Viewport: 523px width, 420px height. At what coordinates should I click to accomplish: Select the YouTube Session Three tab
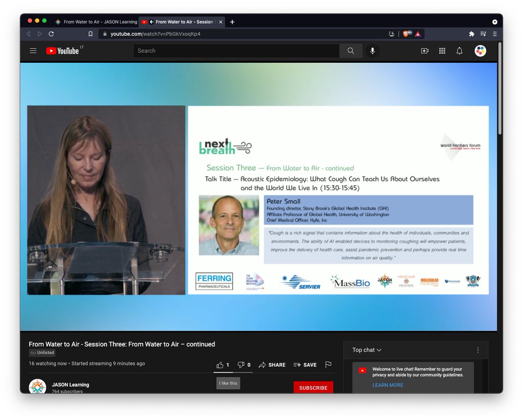tap(182, 22)
